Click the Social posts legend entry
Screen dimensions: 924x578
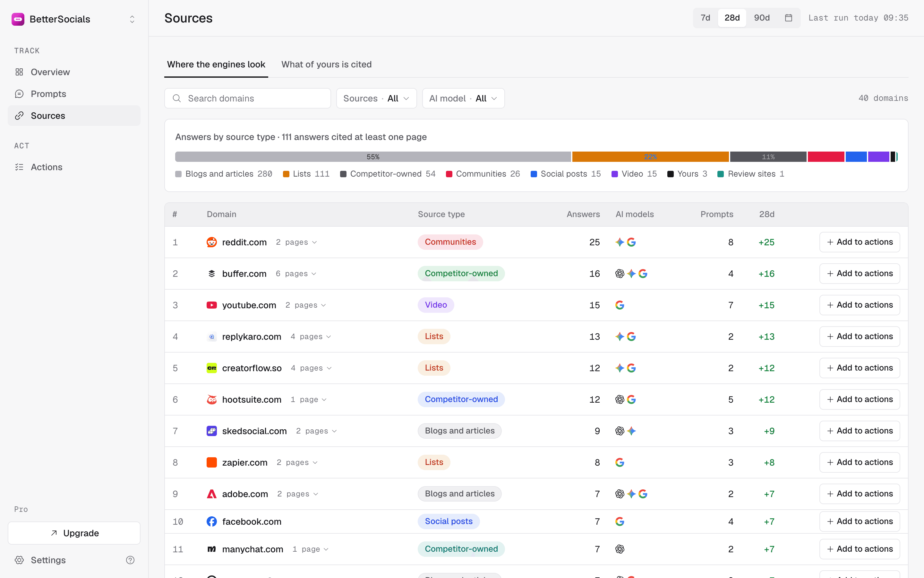(x=566, y=174)
